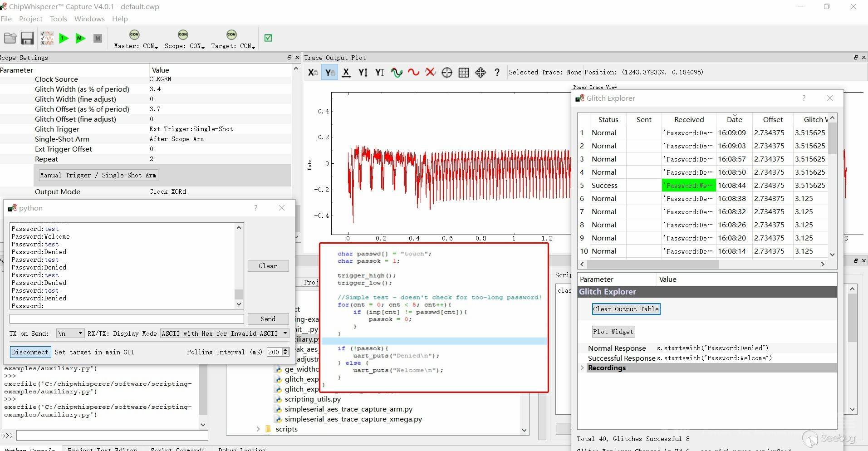Image resolution: width=868 pixels, height=451 pixels.
Task: Clear all traces with the red X waveform
Action: point(430,72)
